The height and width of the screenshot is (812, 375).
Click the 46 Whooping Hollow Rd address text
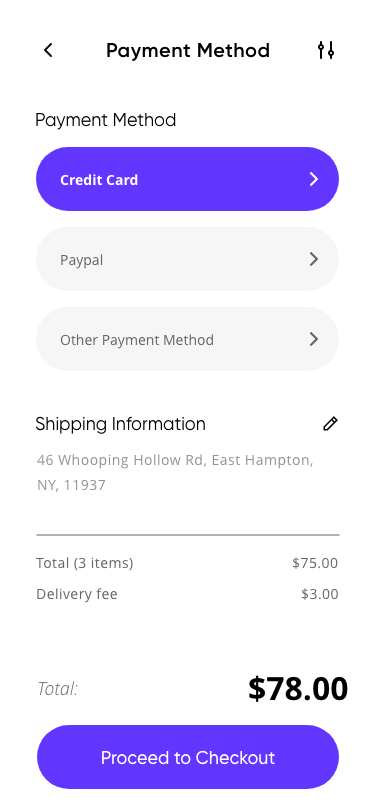175,472
